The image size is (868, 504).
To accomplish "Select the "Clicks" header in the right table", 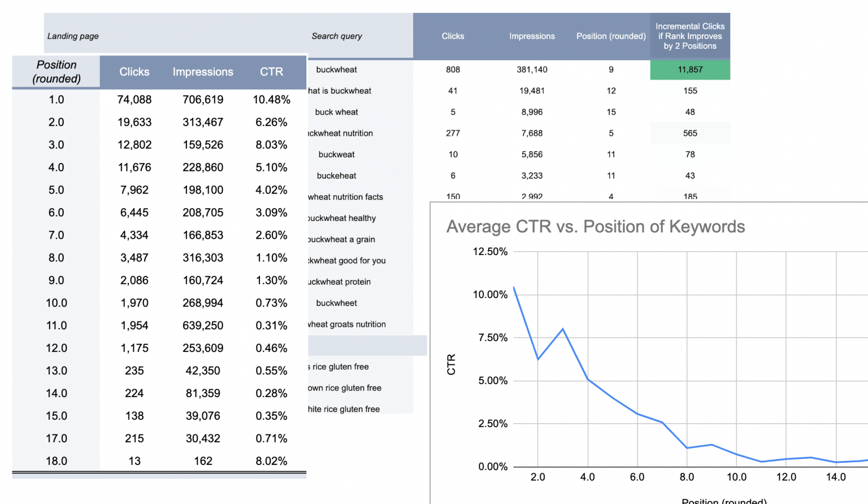I will coord(453,36).
